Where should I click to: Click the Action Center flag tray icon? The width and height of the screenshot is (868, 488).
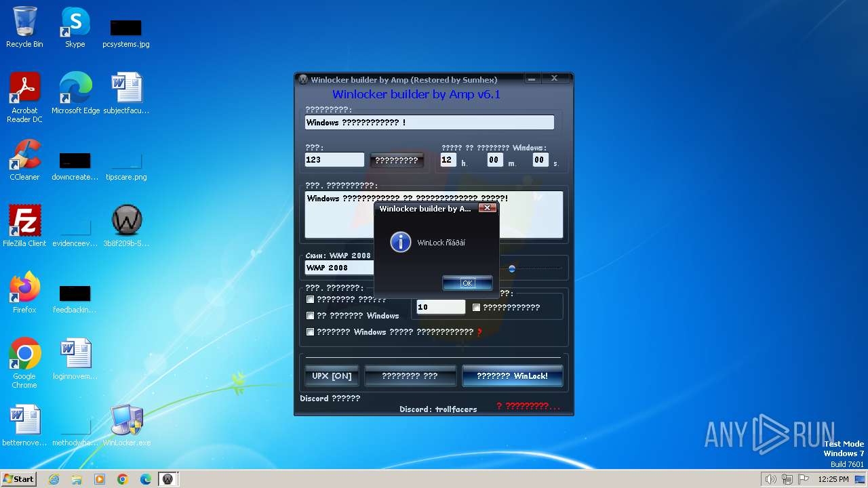804,479
